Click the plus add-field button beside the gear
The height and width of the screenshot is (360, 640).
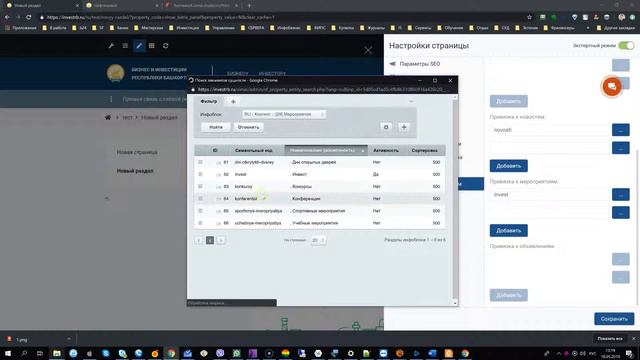coord(404,127)
